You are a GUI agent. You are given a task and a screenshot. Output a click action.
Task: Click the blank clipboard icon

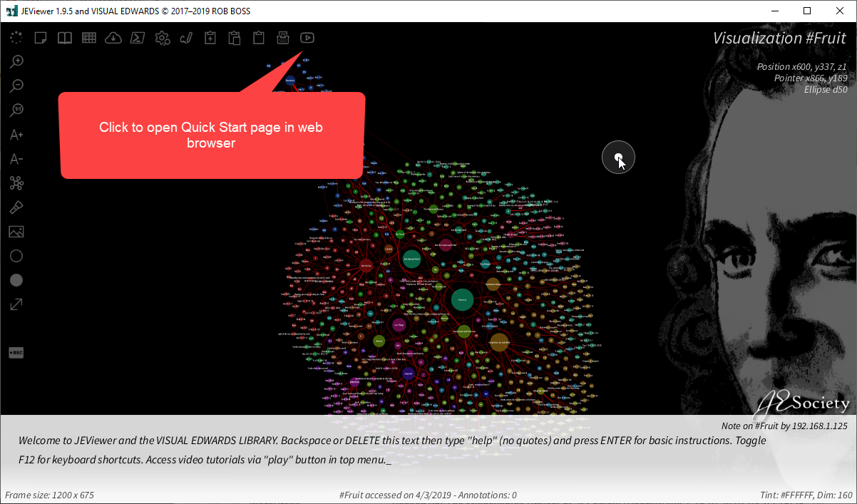tap(259, 38)
